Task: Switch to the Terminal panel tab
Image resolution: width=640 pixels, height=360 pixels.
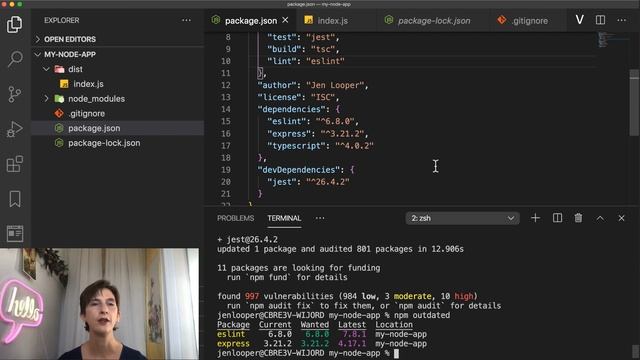Action: pos(284,218)
